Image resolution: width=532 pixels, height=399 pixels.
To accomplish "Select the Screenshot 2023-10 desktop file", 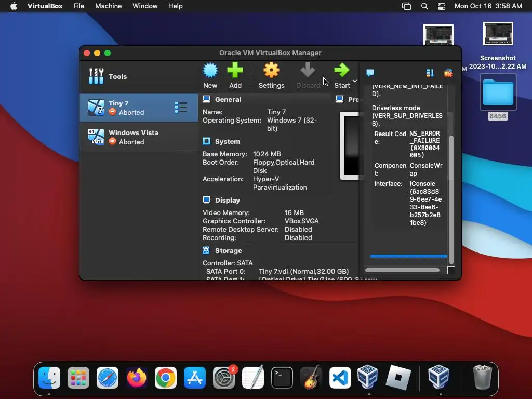I will point(498,46).
